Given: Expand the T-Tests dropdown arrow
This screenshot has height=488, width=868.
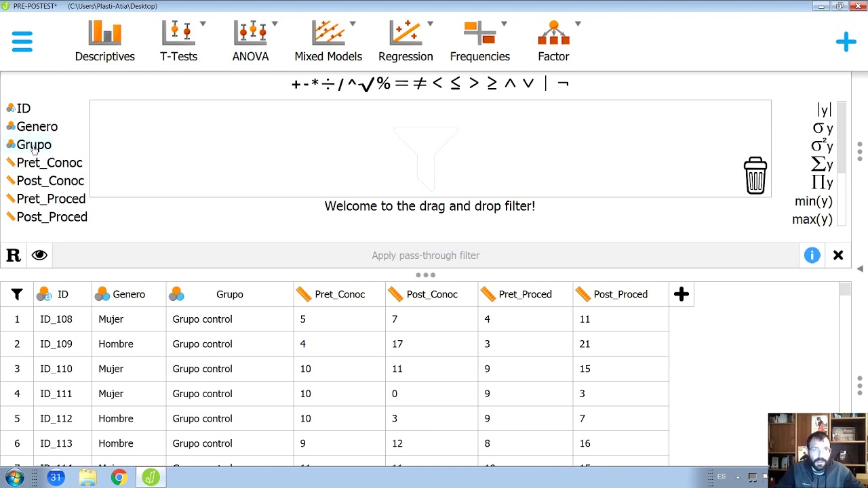Looking at the screenshot, I should (203, 24).
